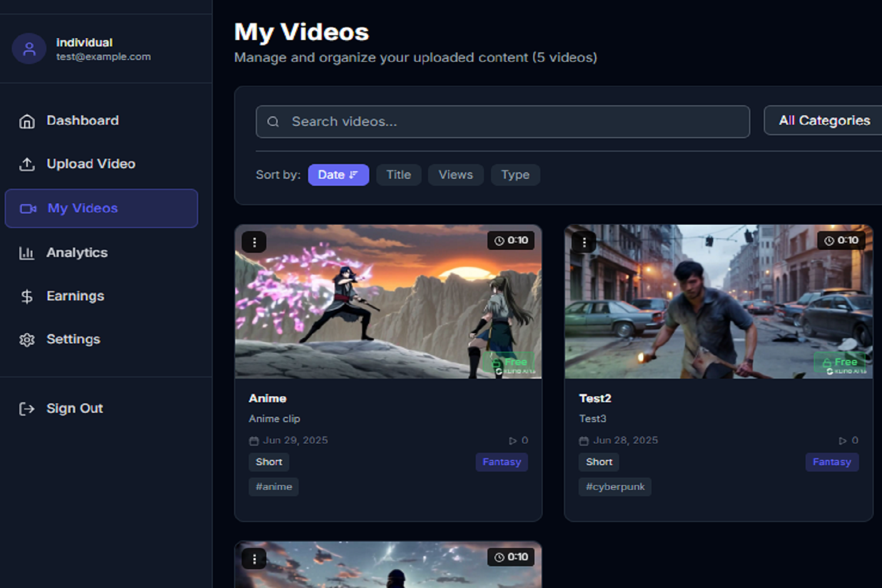Sort videos by Title
This screenshot has width=882, height=588.
(399, 175)
